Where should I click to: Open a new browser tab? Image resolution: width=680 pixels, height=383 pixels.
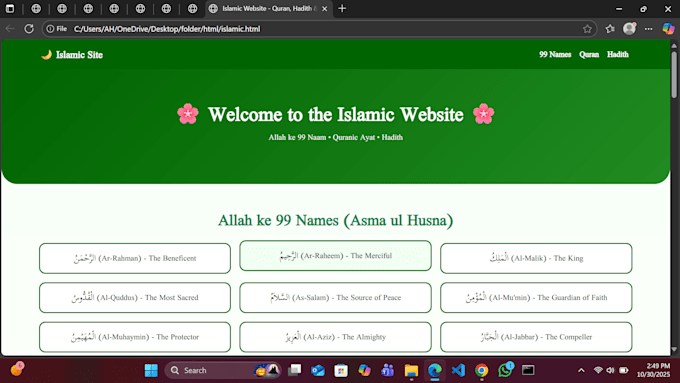coord(342,8)
